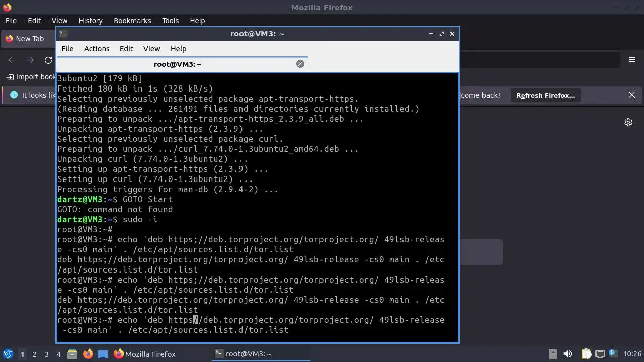
Task: Click the removable media tray icon
Action: point(553,354)
